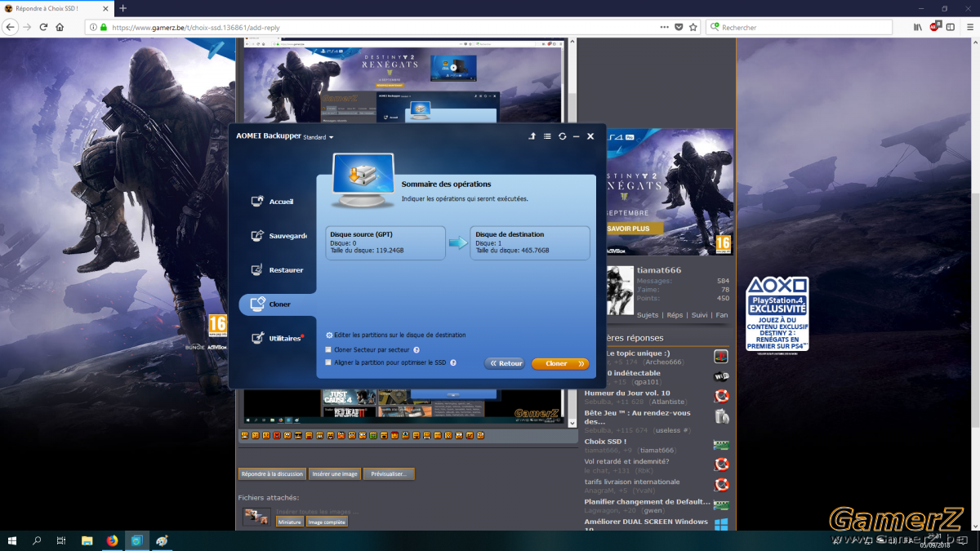Click trash icon beside Bête Jeu topic
Viewport: 980px width, 551px height.
(x=721, y=417)
